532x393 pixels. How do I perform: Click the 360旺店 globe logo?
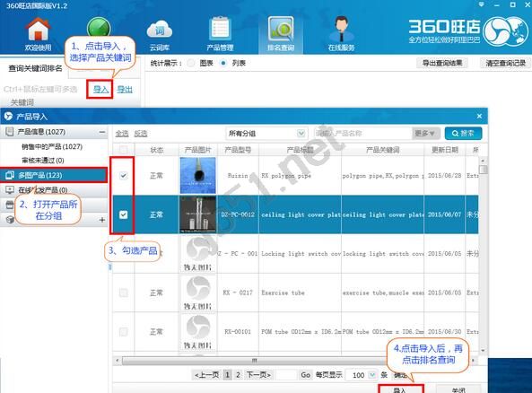coord(506,32)
